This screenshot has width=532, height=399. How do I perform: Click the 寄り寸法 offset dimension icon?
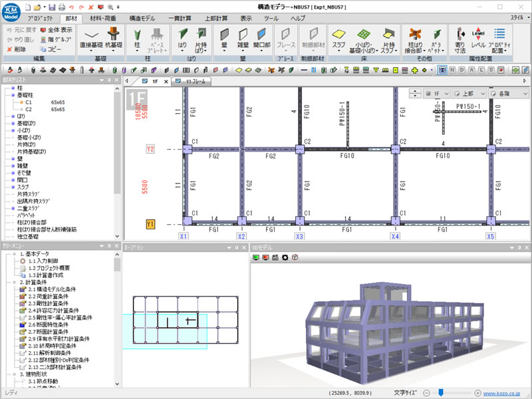coord(459,39)
